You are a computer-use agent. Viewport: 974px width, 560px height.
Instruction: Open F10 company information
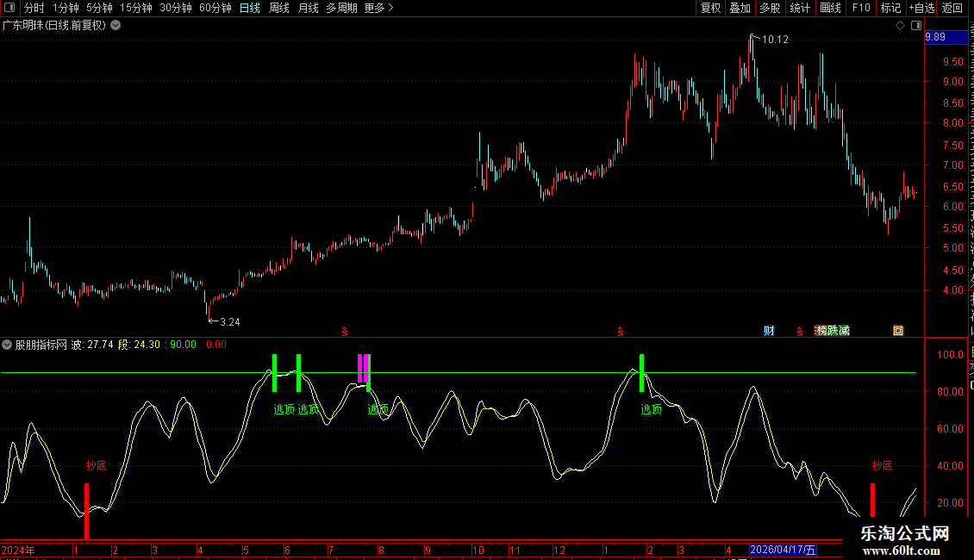pos(861,8)
